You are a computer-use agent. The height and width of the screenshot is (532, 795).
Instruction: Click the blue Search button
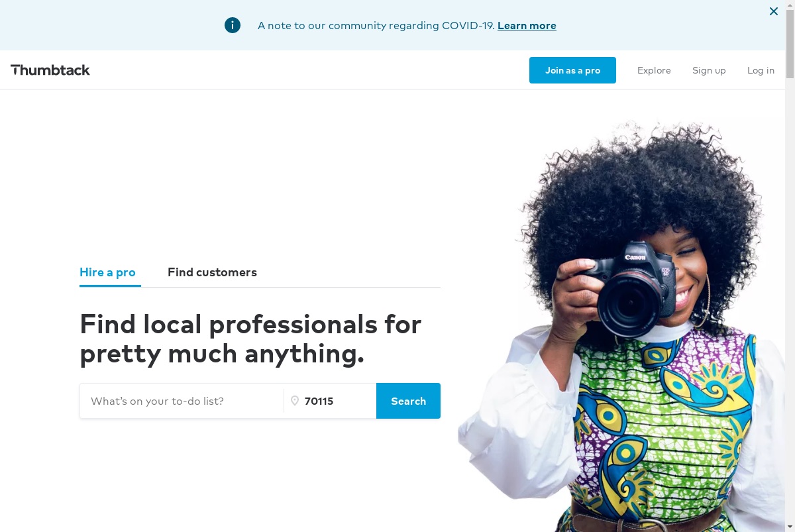tap(408, 401)
